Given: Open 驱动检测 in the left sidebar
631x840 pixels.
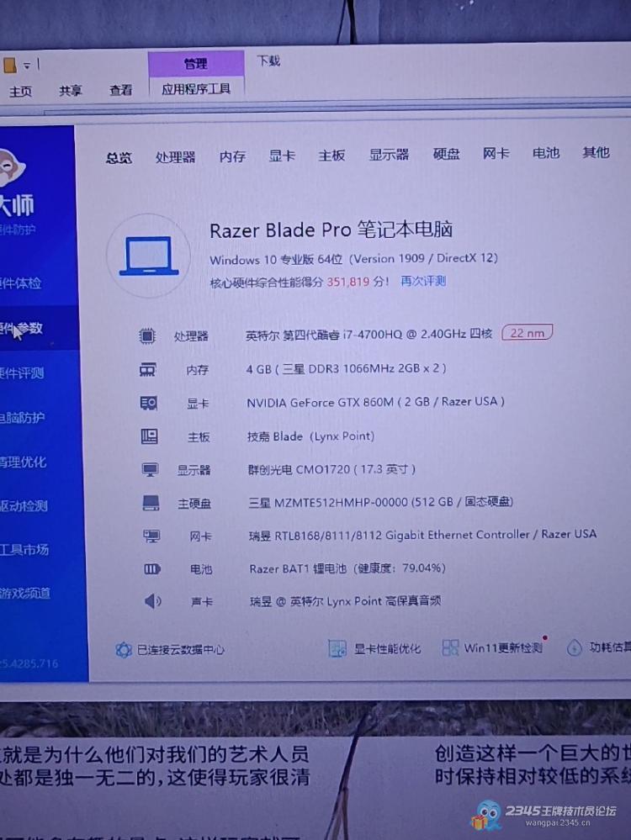Looking at the screenshot, I should pyautogui.click(x=24, y=505).
